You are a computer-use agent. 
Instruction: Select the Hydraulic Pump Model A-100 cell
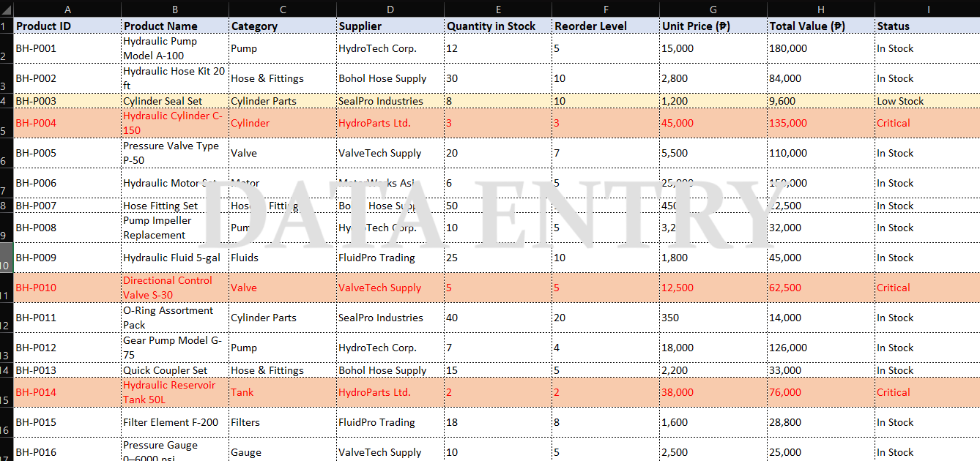pos(175,48)
